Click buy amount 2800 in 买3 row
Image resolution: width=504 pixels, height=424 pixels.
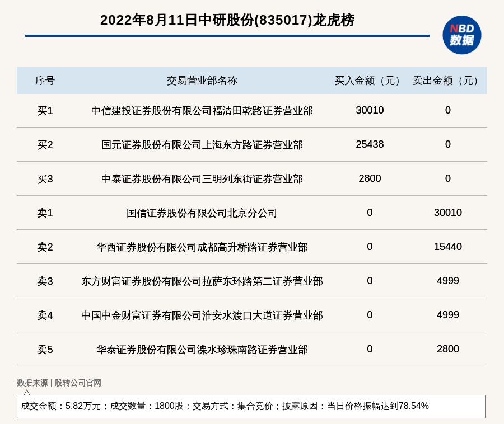tap(370, 178)
